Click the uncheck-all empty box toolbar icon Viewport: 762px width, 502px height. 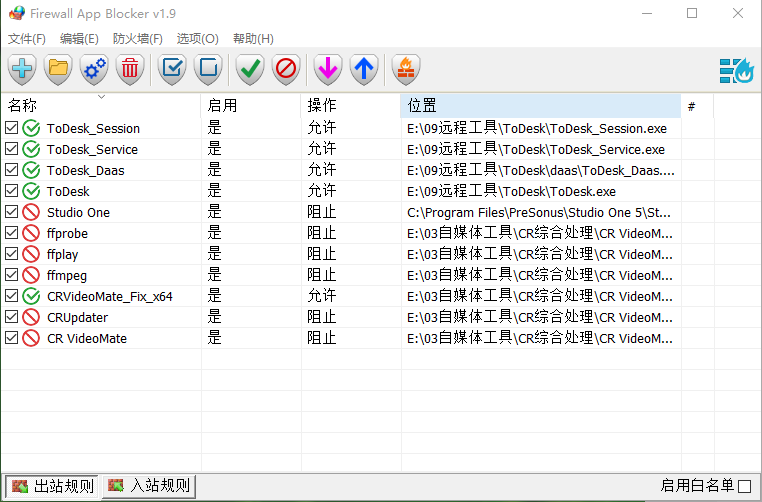click(208, 69)
